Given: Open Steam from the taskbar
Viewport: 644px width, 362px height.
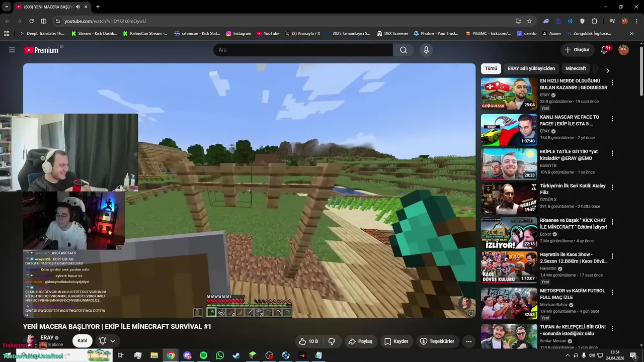Looking at the screenshot, I should click(236, 355).
